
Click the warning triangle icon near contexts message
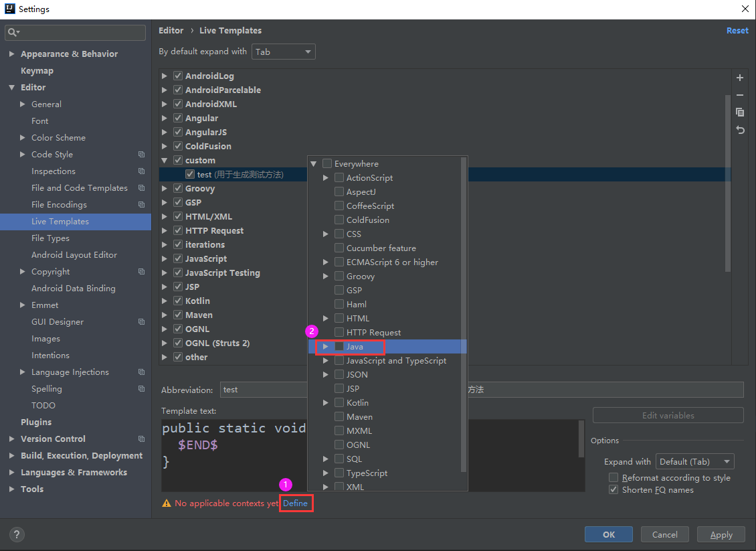167,503
